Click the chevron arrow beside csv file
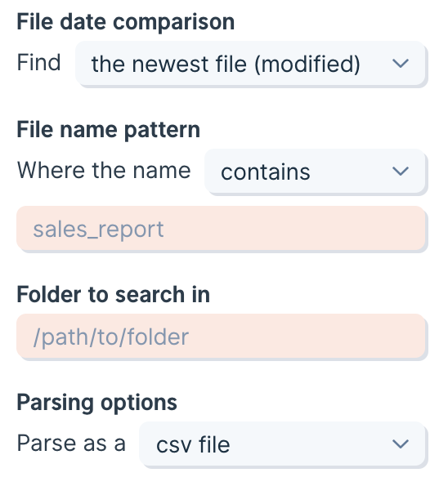Viewport: 448px width, 495px height. [401, 444]
